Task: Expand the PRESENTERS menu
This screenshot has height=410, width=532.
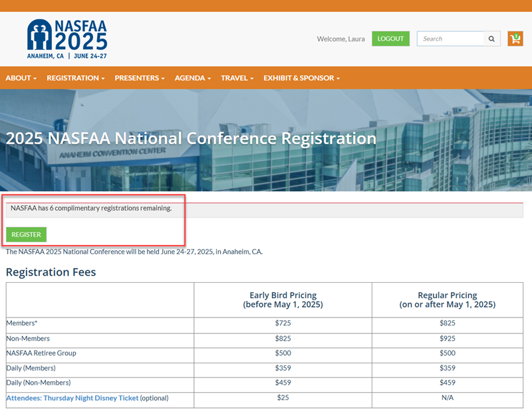Action: click(140, 78)
